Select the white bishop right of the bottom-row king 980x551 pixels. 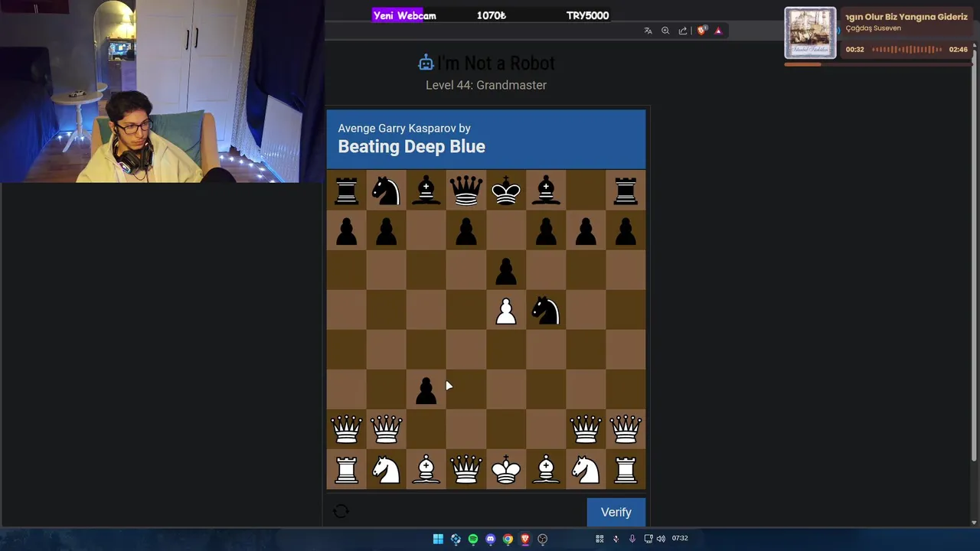coord(546,469)
